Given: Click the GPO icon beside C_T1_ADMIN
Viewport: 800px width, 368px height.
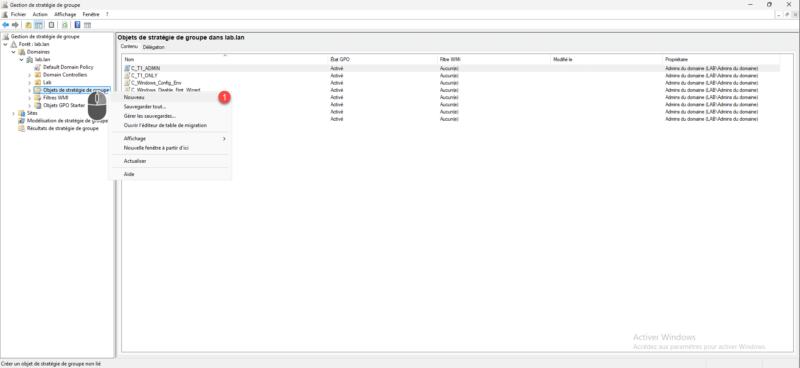Looking at the screenshot, I should pos(127,68).
